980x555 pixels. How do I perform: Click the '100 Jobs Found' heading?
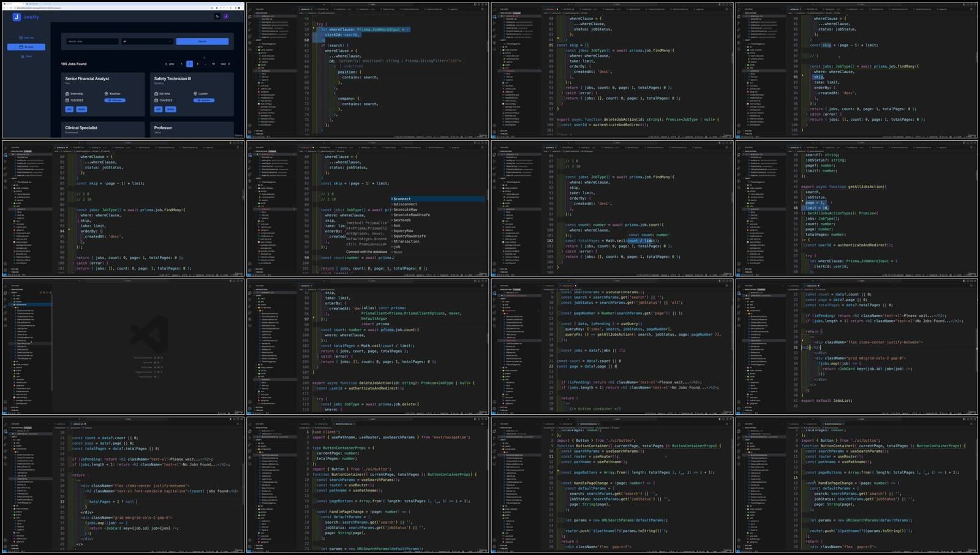click(73, 64)
